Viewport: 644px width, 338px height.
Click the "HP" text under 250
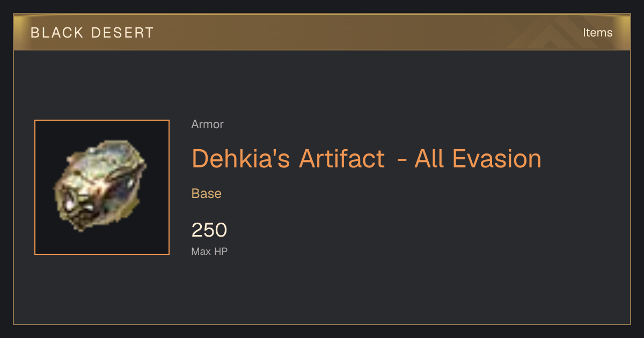pyautogui.click(x=221, y=251)
